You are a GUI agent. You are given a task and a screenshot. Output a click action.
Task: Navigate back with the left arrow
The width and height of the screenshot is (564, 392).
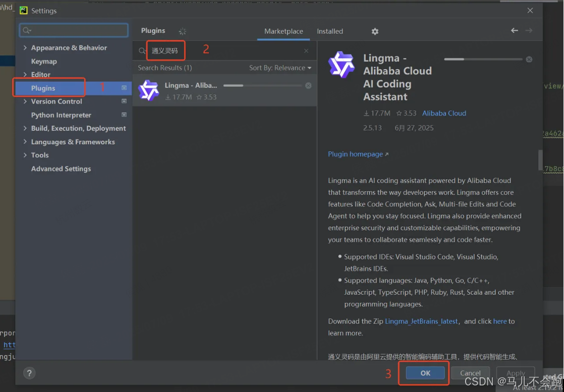[x=515, y=31]
